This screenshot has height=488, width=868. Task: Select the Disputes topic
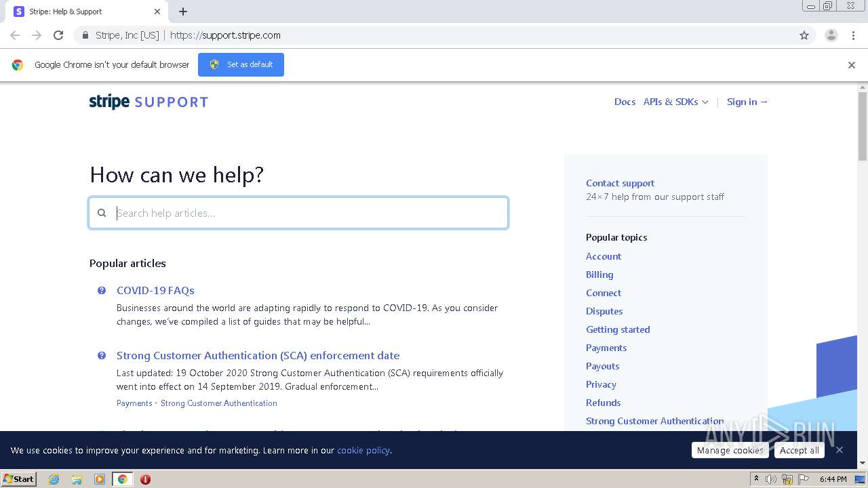pyautogui.click(x=604, y=311)
